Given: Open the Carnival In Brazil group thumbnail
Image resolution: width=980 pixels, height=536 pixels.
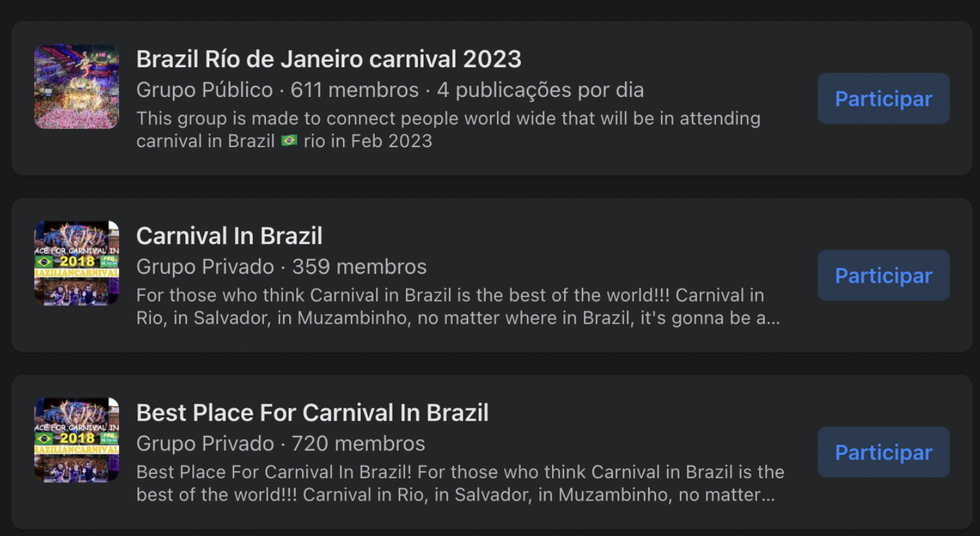Looking at the screenshot, I should [x=77, y=263].
